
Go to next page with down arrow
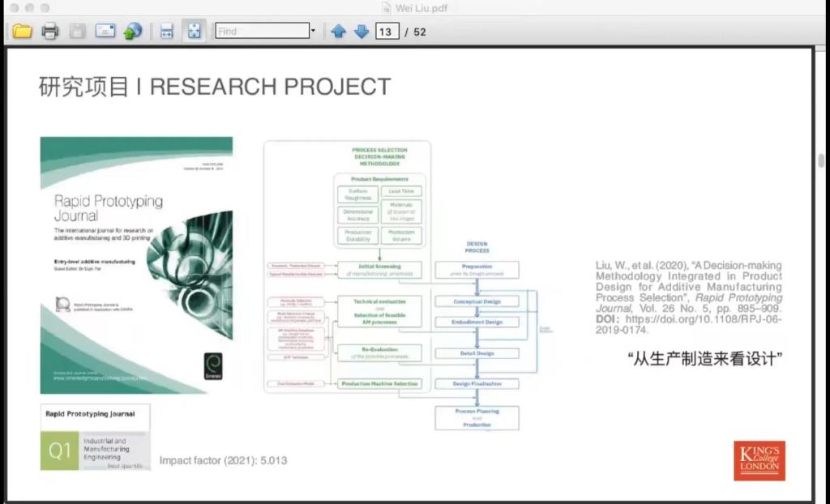coord(362,32)
